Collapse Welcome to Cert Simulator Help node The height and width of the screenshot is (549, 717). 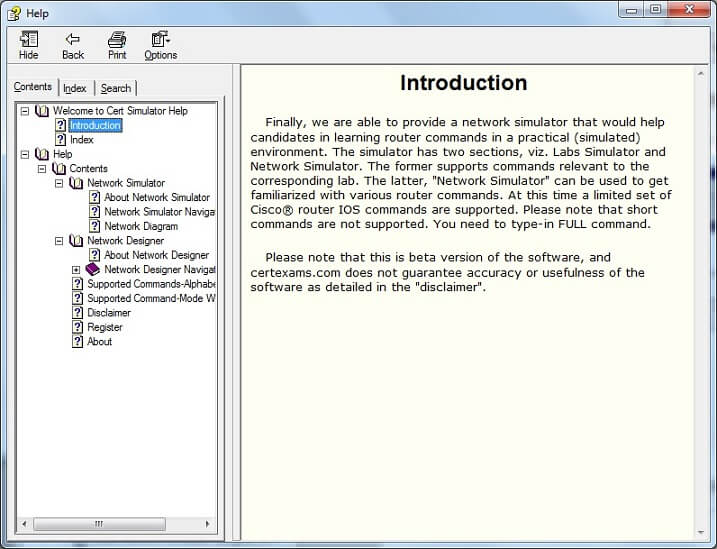25,111
